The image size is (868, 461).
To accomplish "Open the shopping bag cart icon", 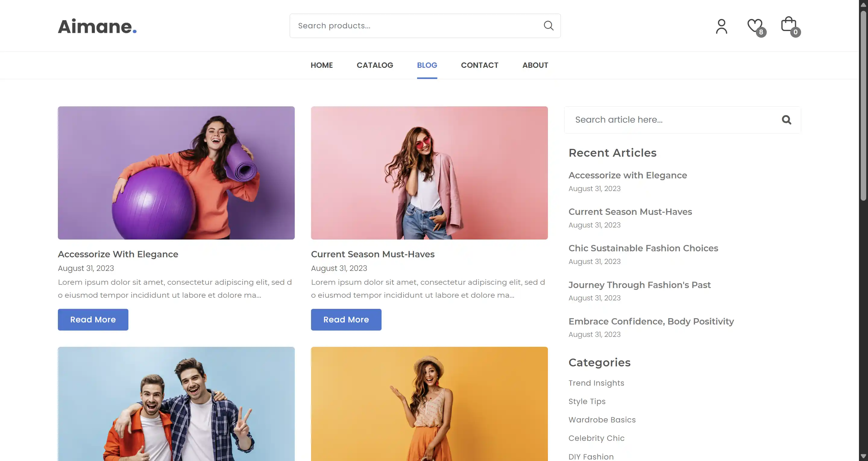I will [x=789, y=25].
